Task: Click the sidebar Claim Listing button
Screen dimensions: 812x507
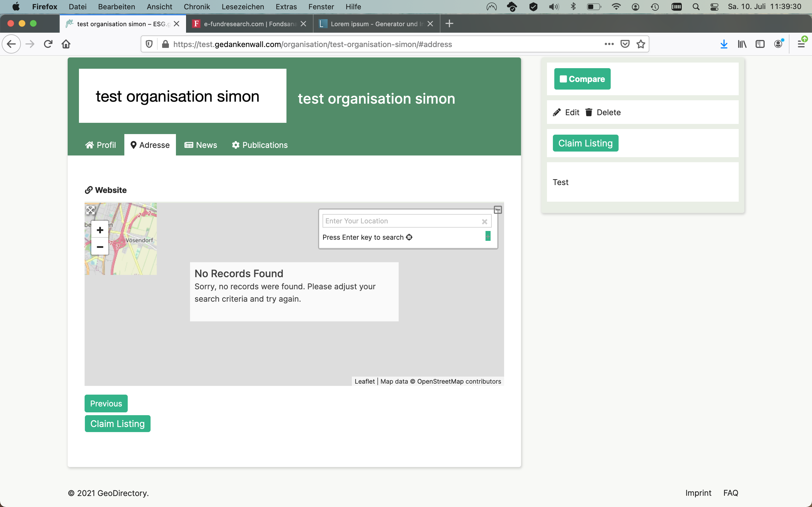Action: tap(585, 143)
